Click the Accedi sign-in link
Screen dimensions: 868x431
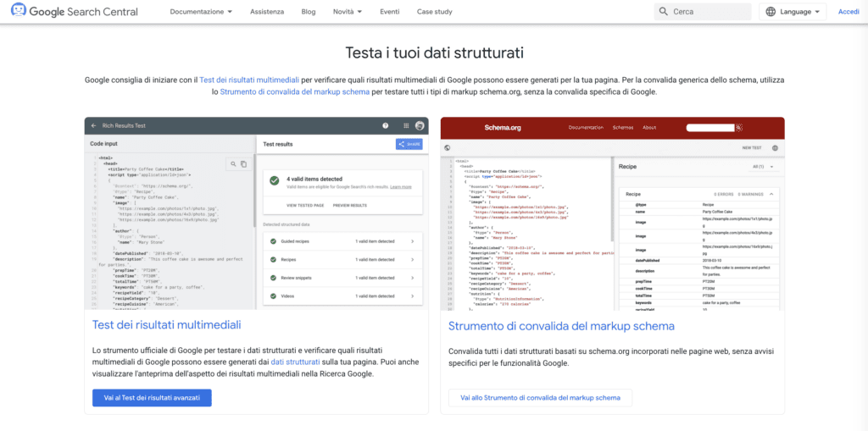coord(849,12)
